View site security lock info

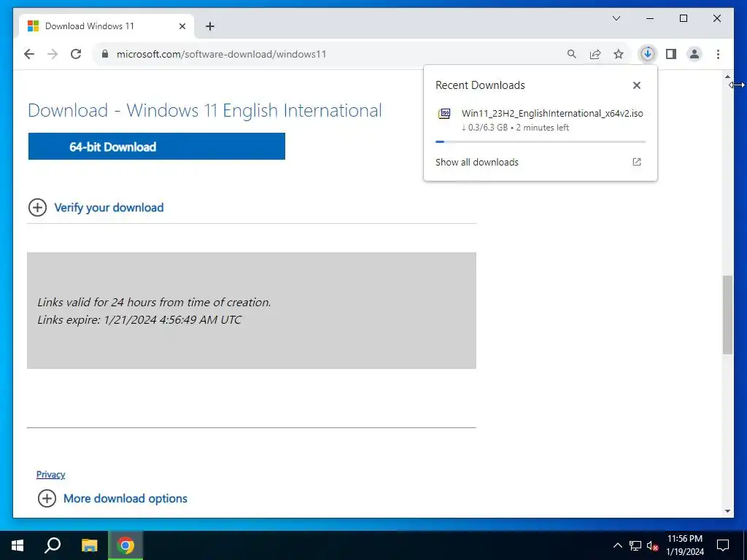(105, 54)
